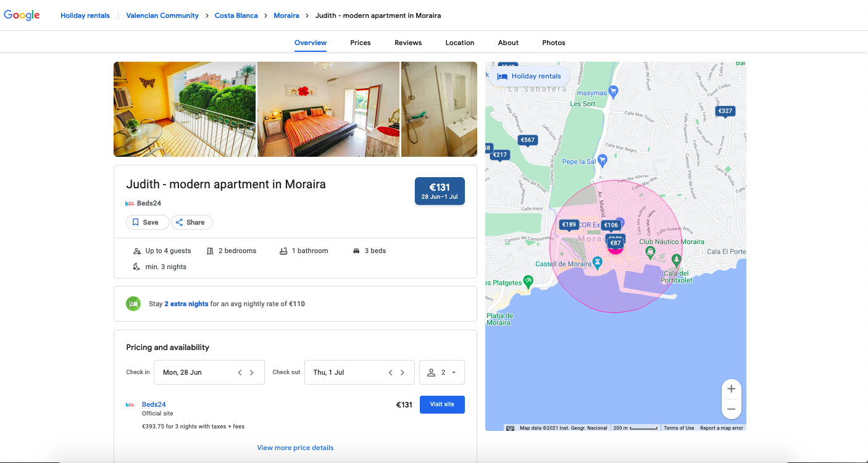Click the bed icon beside 3 beds
Viewport: 868px width, 463px height.
(356, 251)
